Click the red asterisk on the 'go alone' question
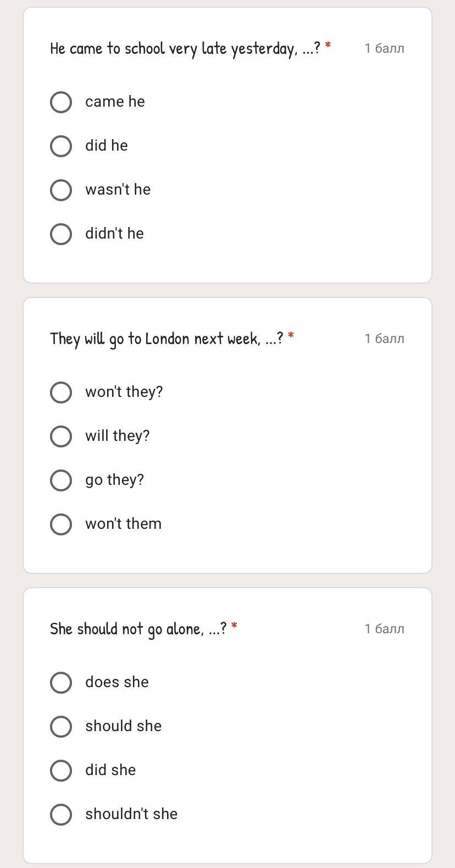This screenshot has width=455, height=868. click(235, 625)
